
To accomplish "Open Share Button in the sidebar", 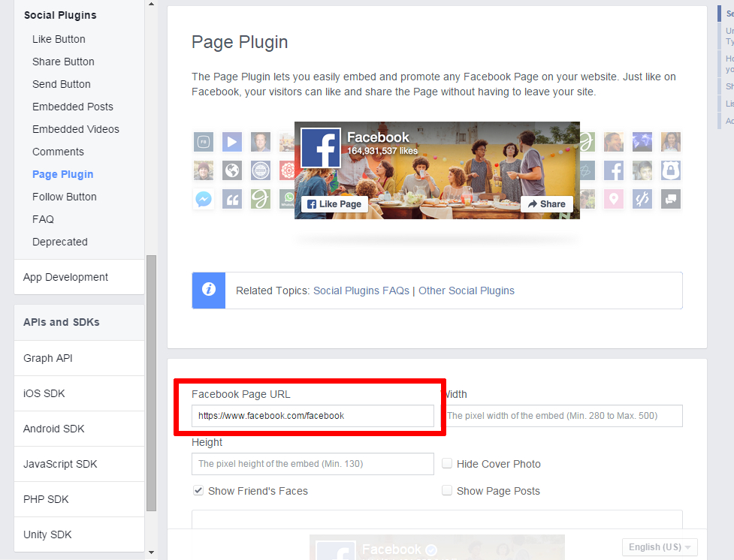I will 63,62.
